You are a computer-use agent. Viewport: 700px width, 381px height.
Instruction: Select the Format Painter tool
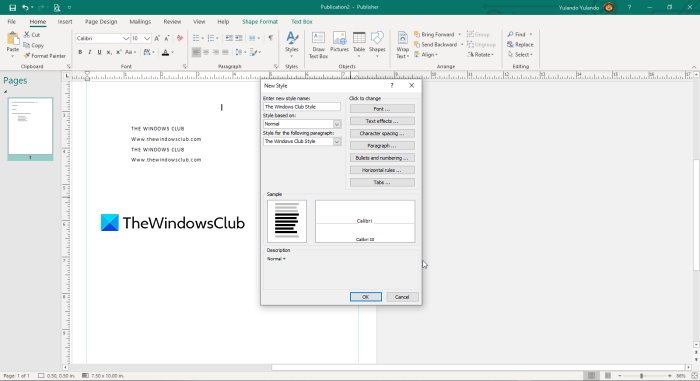45,56
